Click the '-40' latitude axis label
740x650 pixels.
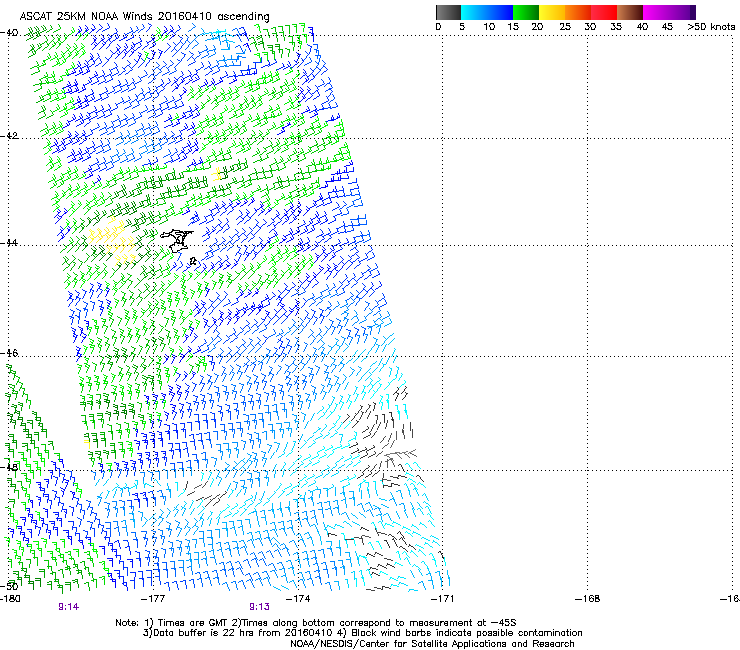[x=9, y=33]
